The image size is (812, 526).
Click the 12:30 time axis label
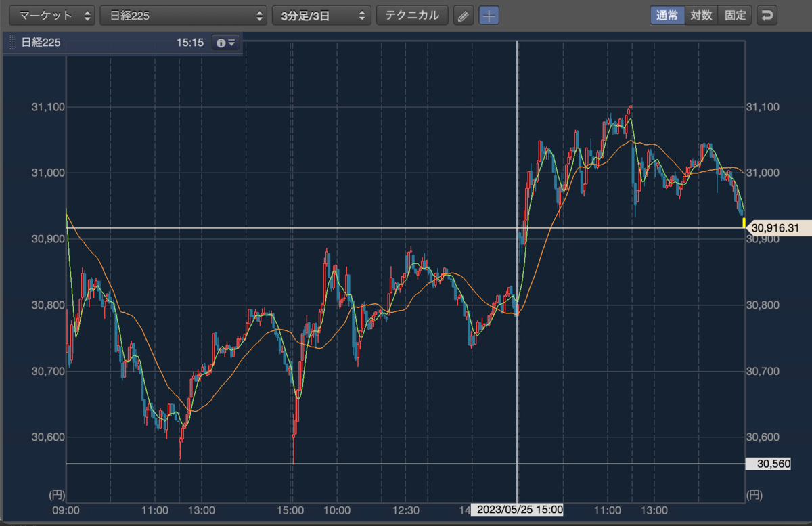point(407,510)
